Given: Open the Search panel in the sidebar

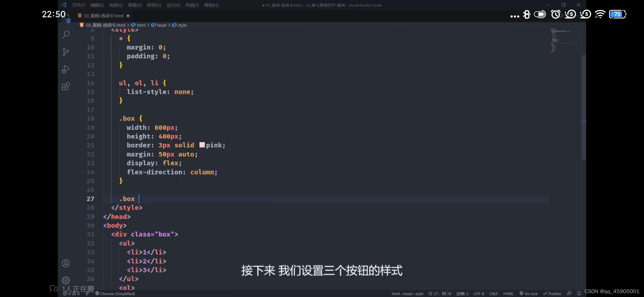Looking at the screenshot, I should (x=66, y=34).
